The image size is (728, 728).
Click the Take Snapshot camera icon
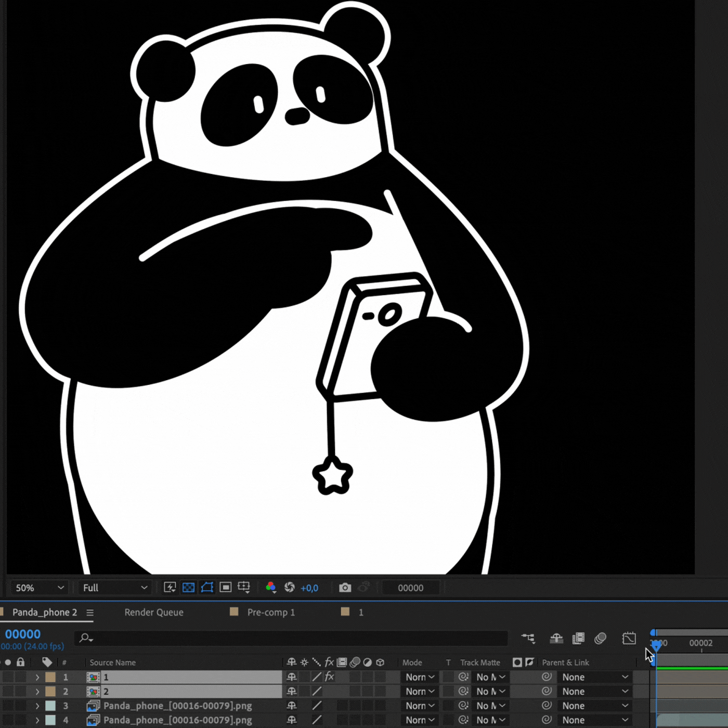[345, 588]
